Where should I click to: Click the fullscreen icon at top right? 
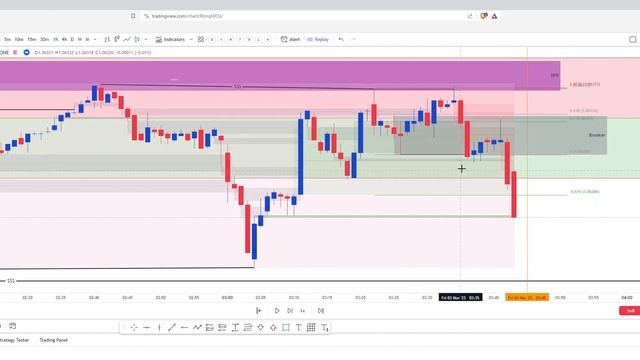[633, 40]
